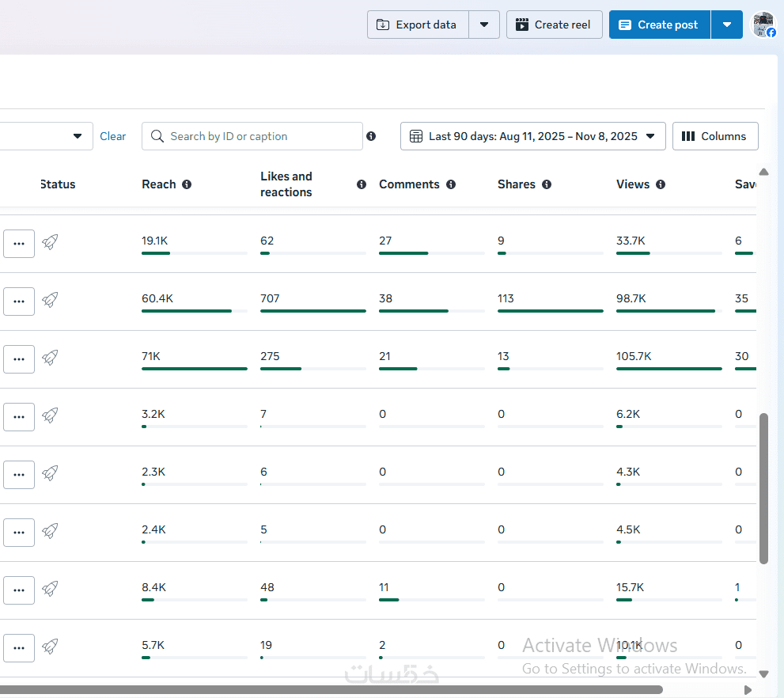
Task: Click the info icon beside Shares header
Action: (x=547, y=184)
